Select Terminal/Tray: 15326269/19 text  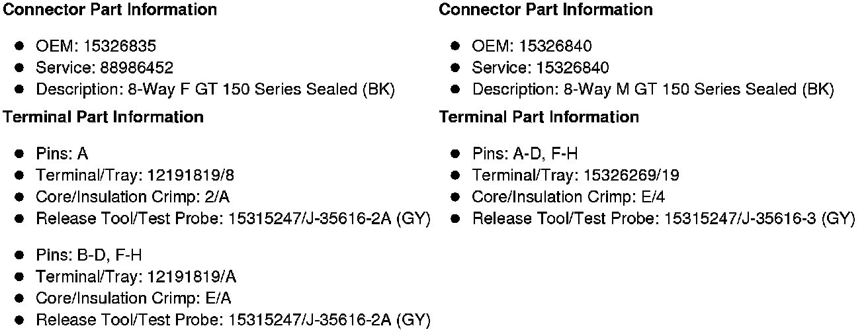click(576, 175)
